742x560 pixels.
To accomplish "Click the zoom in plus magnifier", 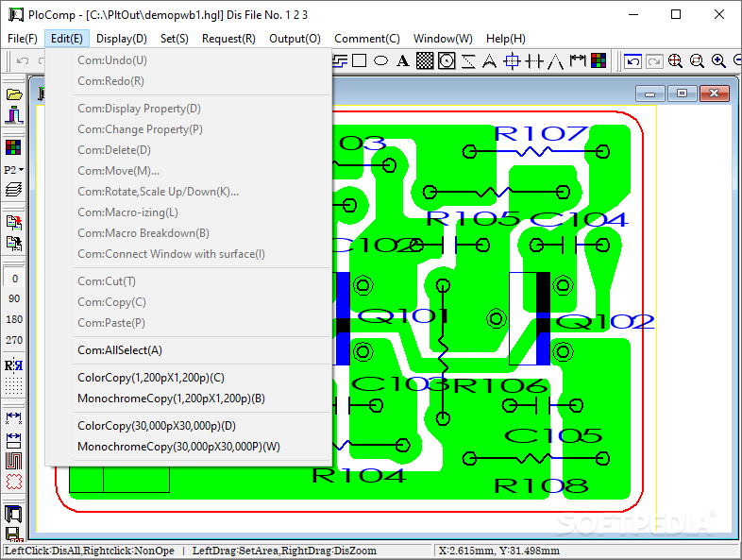I will pyautogui.click(x=718, y=61).
